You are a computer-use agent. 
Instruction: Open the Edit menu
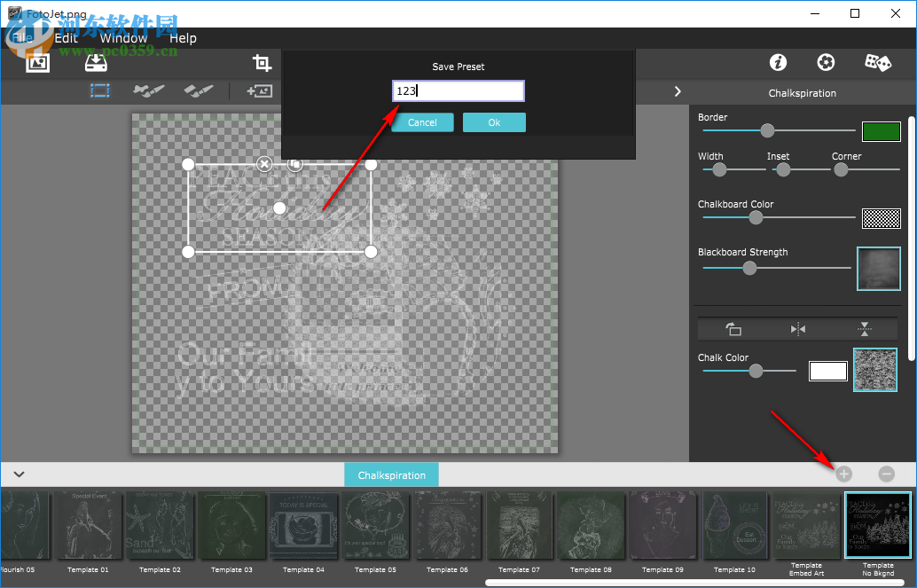[67, 38]
